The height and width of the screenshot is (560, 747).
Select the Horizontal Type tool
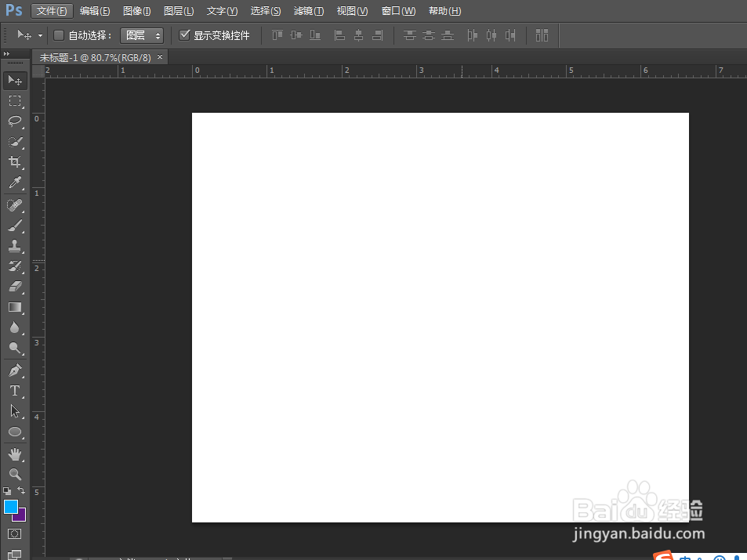(15, 391)
